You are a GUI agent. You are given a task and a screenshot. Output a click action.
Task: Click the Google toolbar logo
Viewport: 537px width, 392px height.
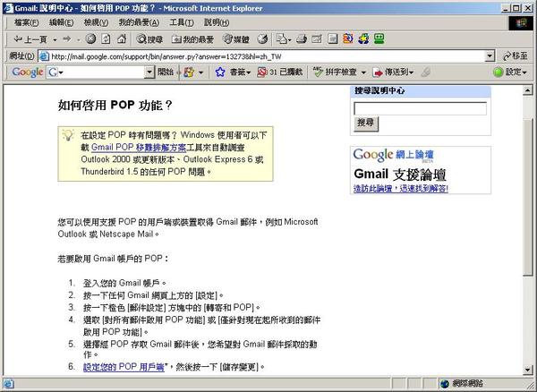(28, 72)
